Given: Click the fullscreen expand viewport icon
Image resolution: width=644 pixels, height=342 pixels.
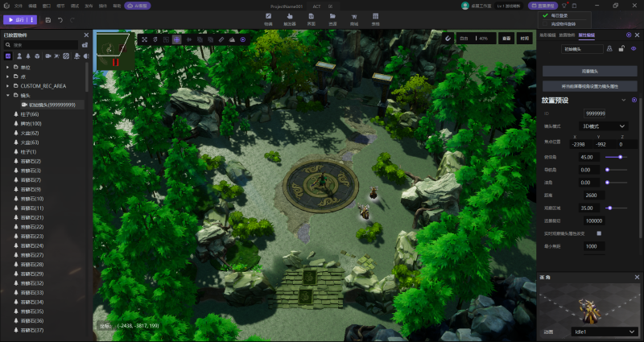Looking at the screenshot, I should click(x=145, y=39).
